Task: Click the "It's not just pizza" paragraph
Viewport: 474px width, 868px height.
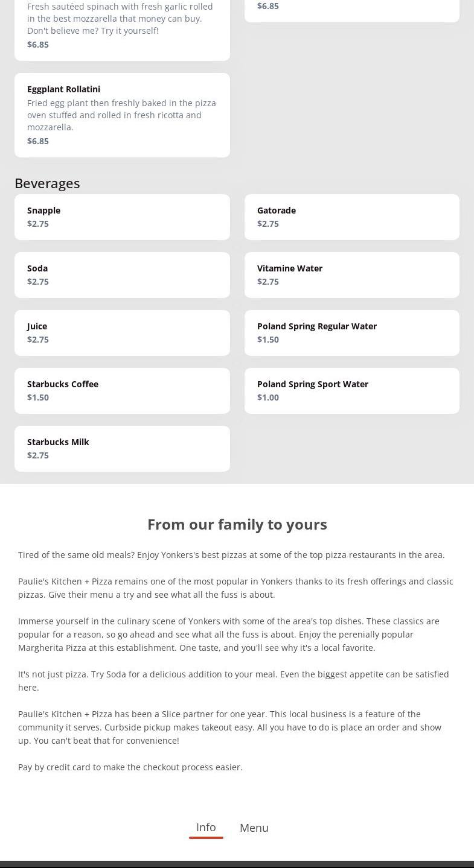Action: click(234, 680)
